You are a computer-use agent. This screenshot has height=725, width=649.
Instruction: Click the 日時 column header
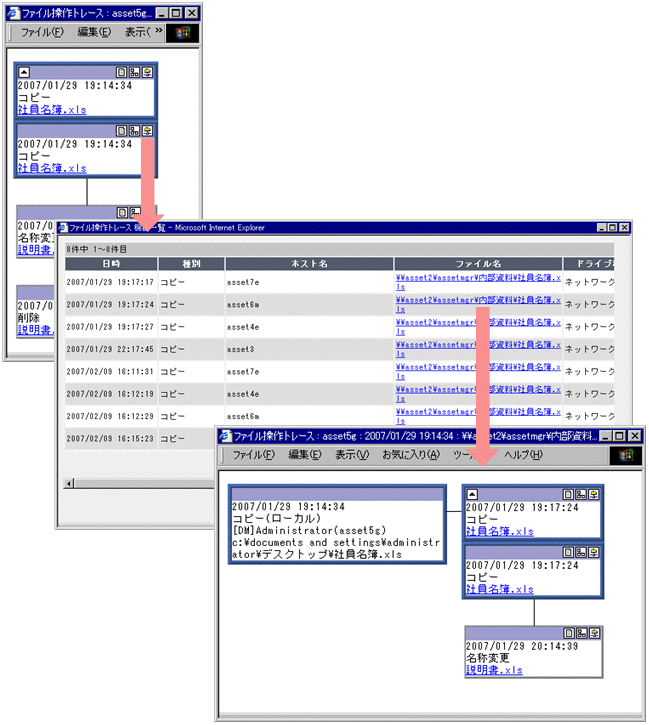pos(111,264)
